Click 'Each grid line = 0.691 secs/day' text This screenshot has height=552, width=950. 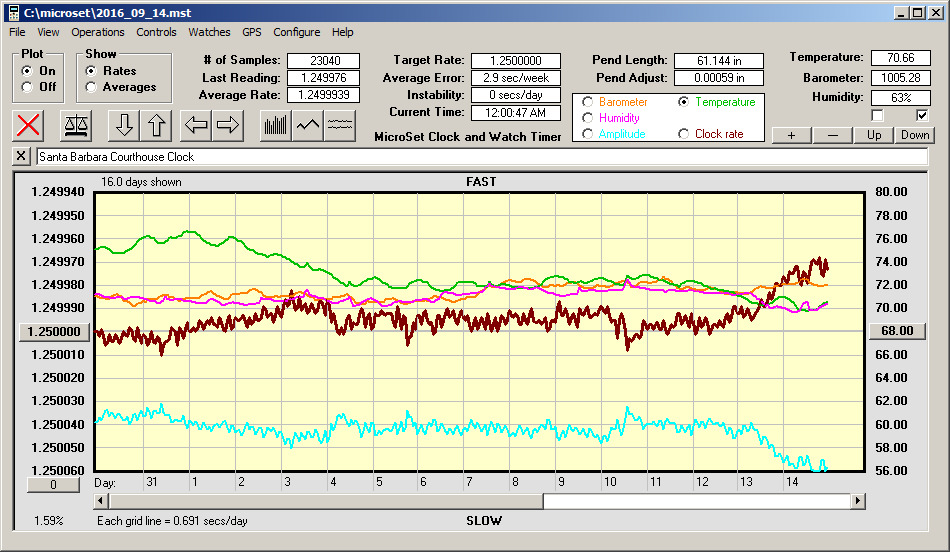coord(172,520)
